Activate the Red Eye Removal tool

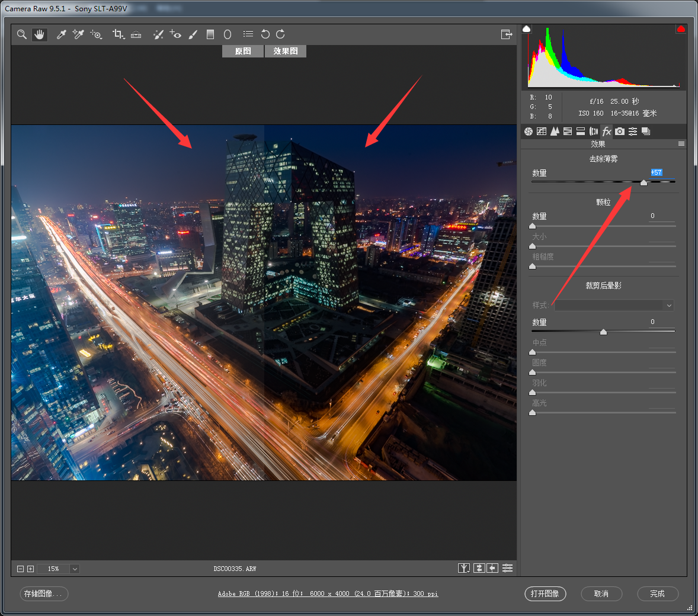[x=175, y=34]
